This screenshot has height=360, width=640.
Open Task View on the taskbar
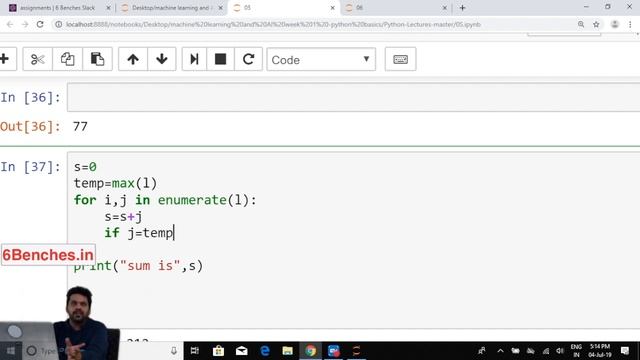point(195,351)
